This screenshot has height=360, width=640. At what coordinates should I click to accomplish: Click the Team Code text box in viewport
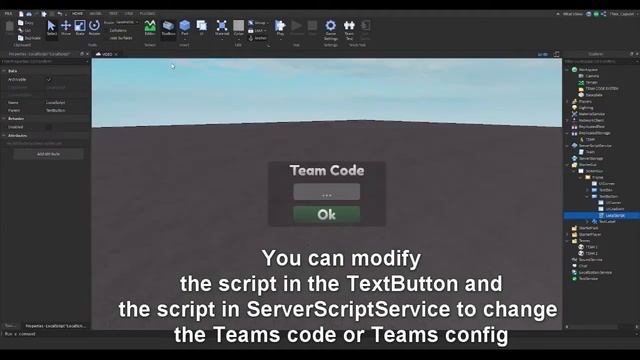[x=327, y=192]
